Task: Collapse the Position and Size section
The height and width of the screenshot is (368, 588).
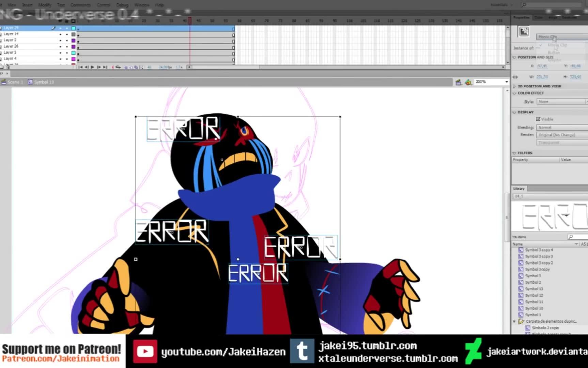Action: click(x=514, y=57)
